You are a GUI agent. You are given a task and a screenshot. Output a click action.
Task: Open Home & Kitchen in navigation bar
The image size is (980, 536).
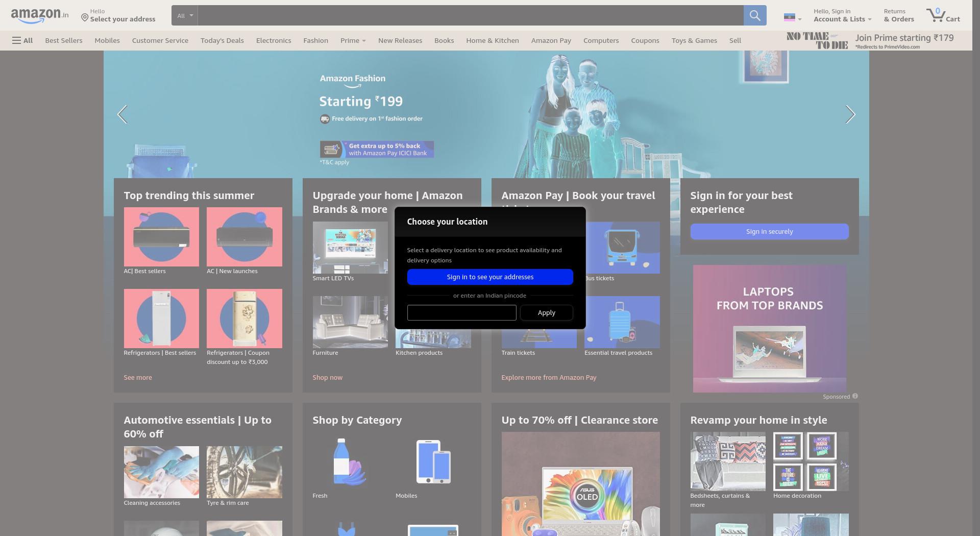click(493, 40)
